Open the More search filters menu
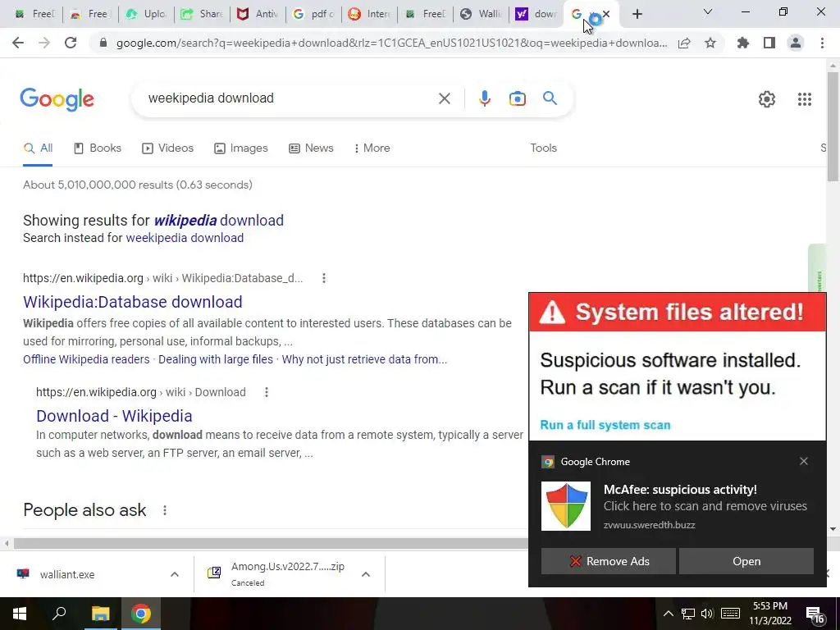 (372, 148)
